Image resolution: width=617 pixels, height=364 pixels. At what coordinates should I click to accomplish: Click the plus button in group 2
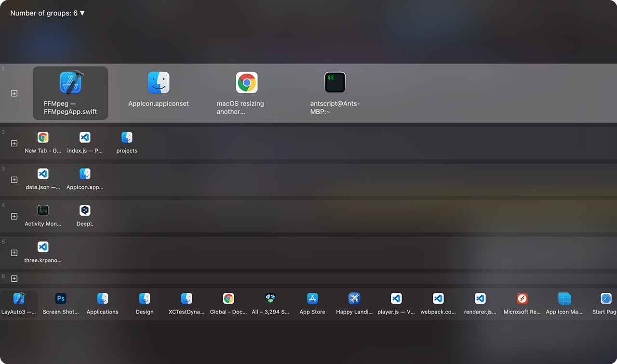click(14, 143)
